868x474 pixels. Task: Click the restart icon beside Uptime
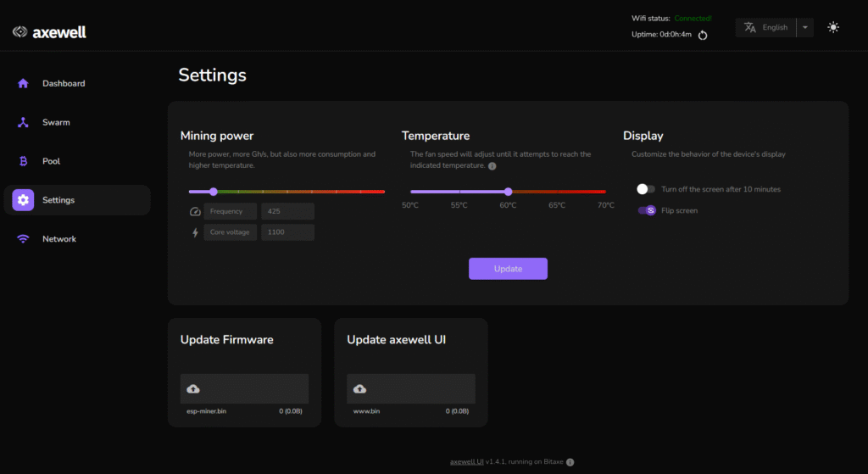click(x=703, y=36)
